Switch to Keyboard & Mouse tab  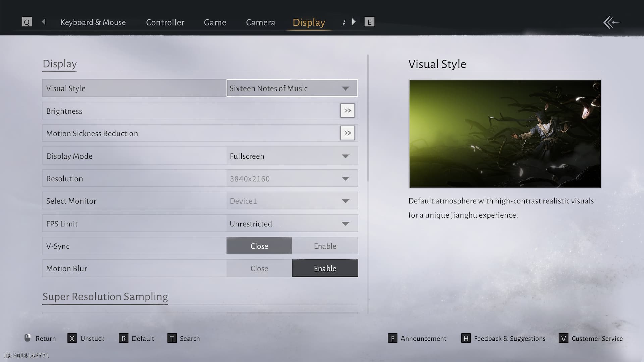[x=93, y=22]
